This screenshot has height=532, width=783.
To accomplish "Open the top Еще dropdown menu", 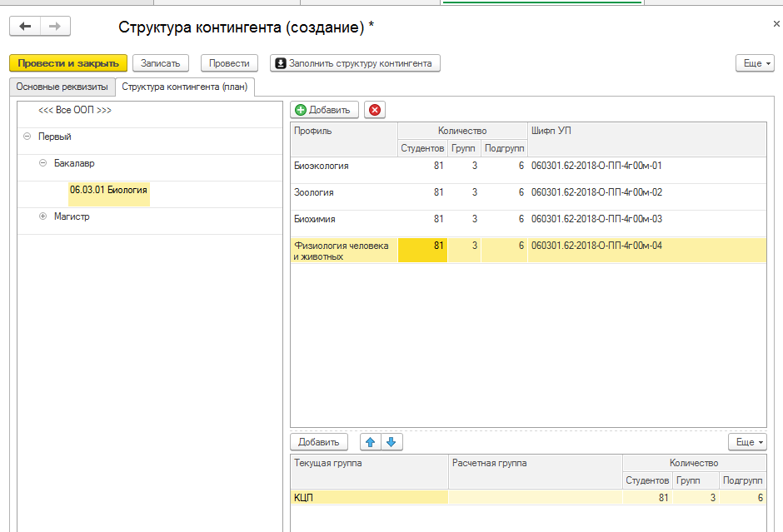I will [755, 63].
